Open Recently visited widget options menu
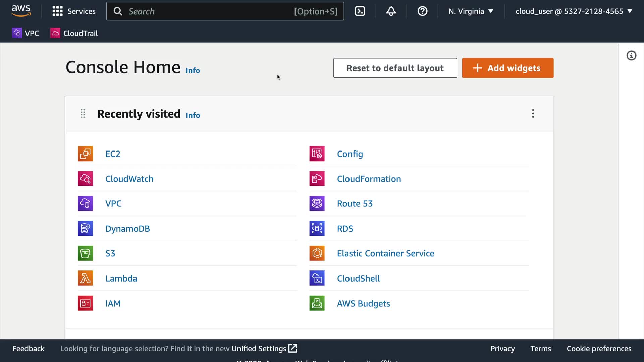The image size is (644, 362). point(533,114)
